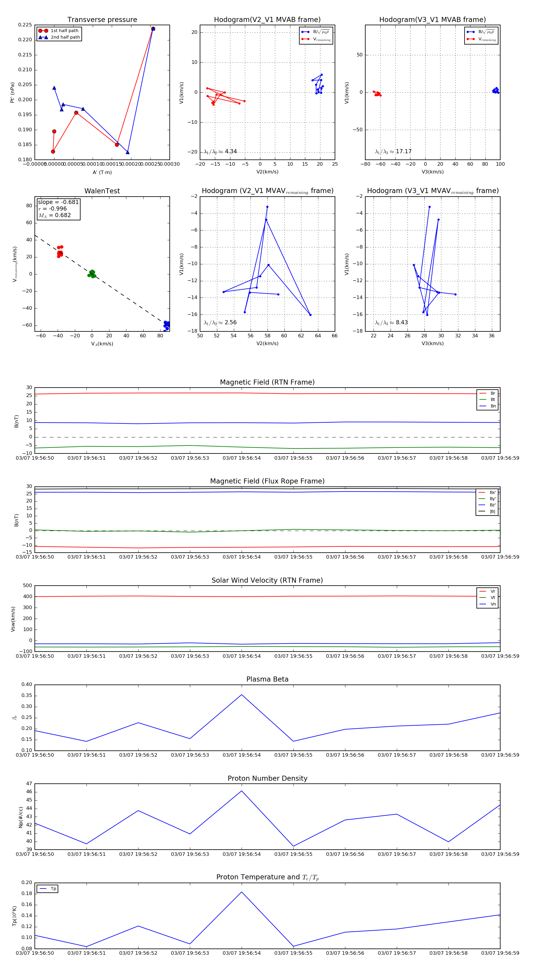Viewport: 535px width, 980px height.
Task: Select the "2nd half path" legend entry
Action: click(59, 37)
